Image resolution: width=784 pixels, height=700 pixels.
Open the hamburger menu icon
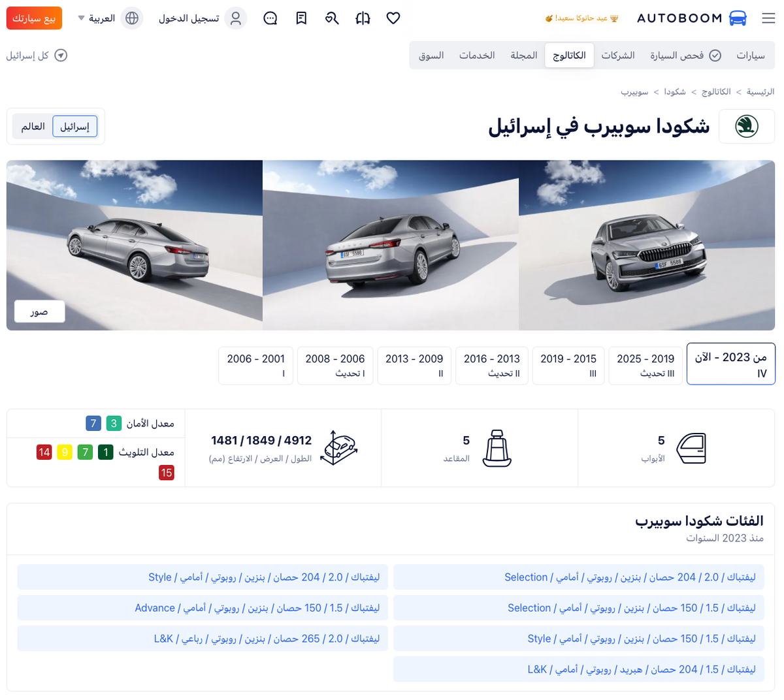click(x=768, y=18)
